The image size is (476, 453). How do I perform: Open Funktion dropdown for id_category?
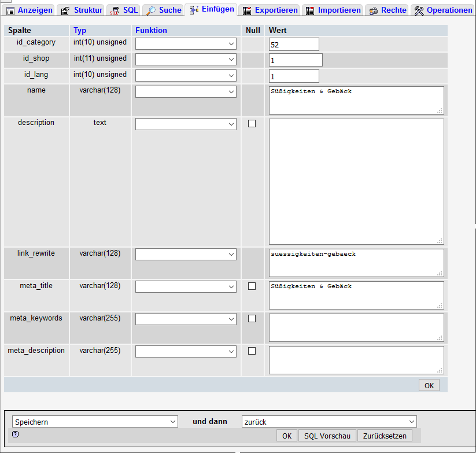point(186,44)
